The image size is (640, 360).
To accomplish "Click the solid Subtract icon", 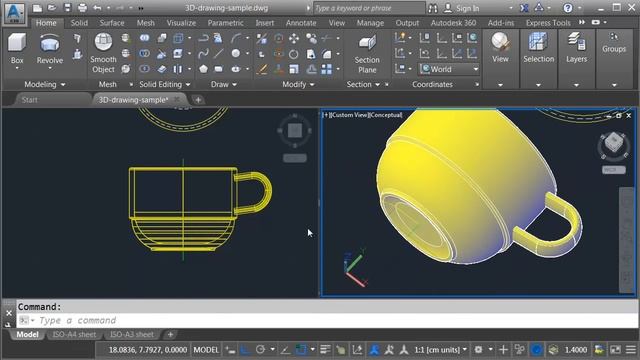I will pyautogui.click(x=144, y=53).
